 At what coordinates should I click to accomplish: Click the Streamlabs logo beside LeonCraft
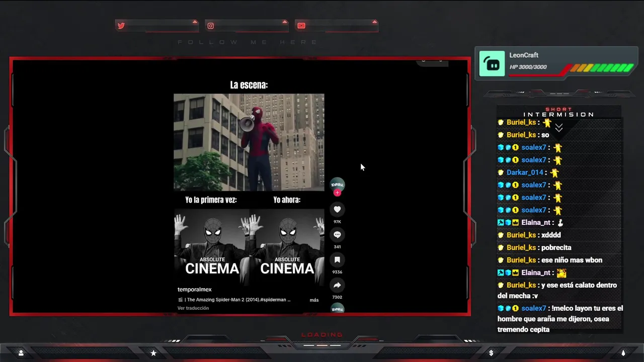point(492,63)
